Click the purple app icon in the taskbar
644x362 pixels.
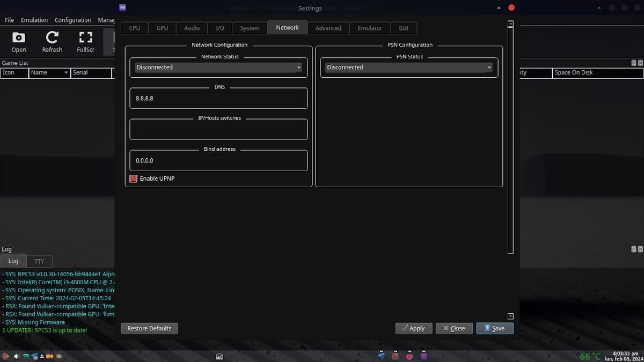(423, 356)
